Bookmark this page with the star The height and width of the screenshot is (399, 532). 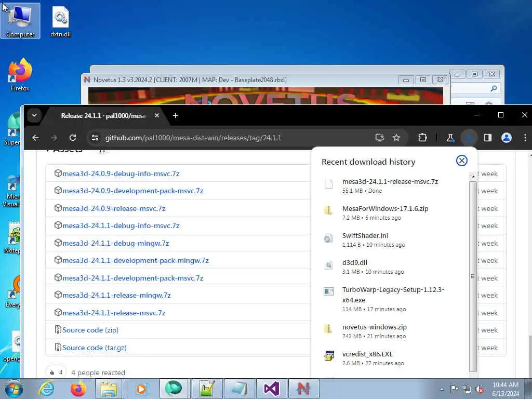[x=396, y=138]
